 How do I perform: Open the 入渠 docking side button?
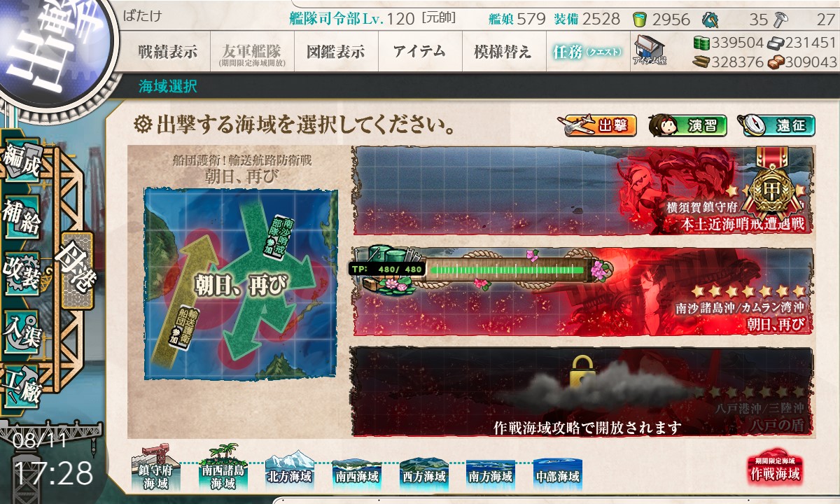(21, 327)
